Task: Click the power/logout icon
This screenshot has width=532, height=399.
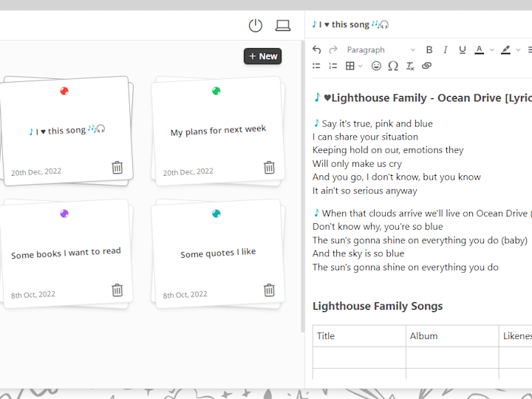Action: pos(256,25)
